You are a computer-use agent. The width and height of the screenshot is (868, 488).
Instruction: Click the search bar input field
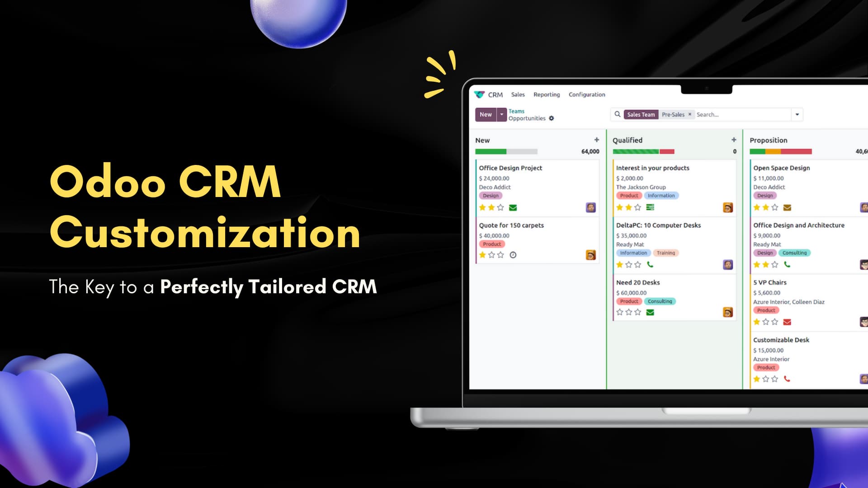coord(740,114)
